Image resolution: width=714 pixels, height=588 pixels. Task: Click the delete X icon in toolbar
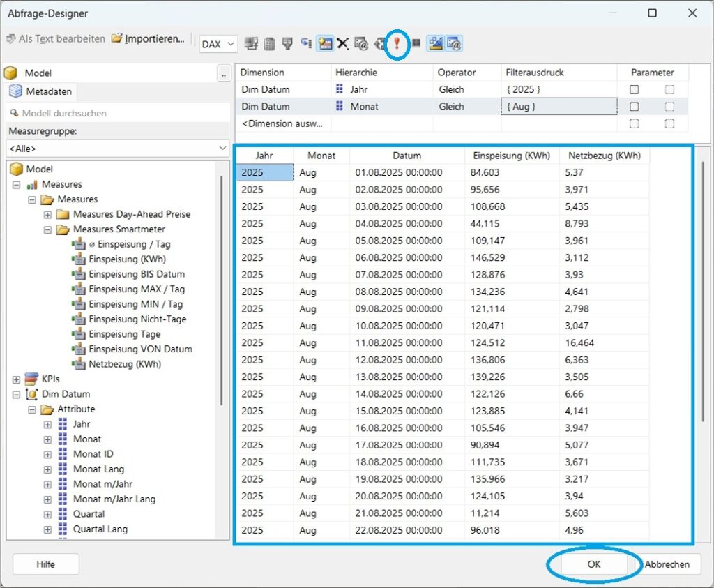pos(342,43)
